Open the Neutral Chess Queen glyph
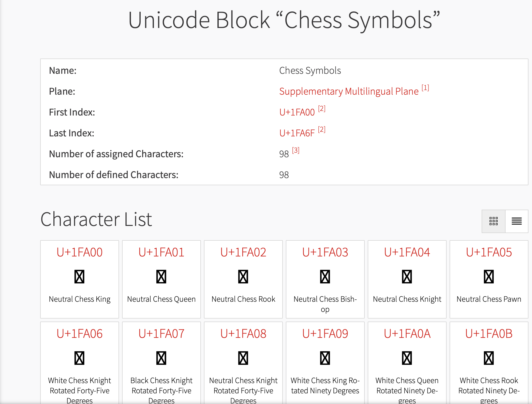532x404 pixels. [161, 277]
